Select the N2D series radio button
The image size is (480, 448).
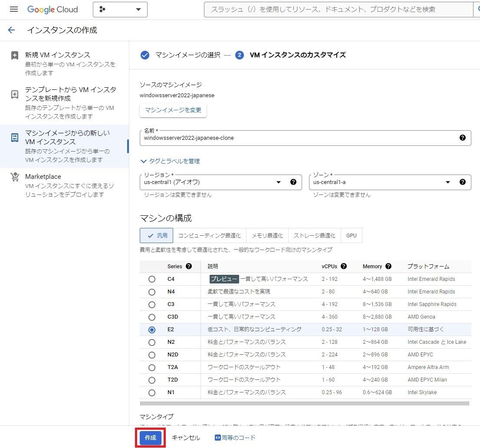coord(152,355)
